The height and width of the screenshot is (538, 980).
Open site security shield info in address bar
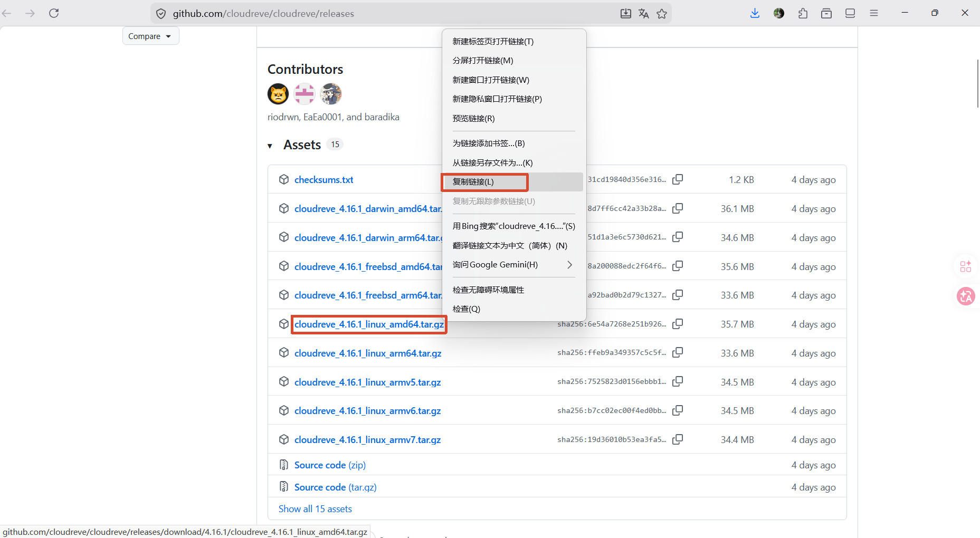[161, 14]
